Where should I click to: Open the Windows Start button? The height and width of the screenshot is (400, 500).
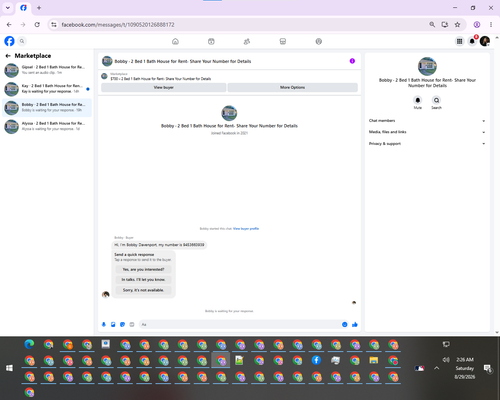click(9, 368)
